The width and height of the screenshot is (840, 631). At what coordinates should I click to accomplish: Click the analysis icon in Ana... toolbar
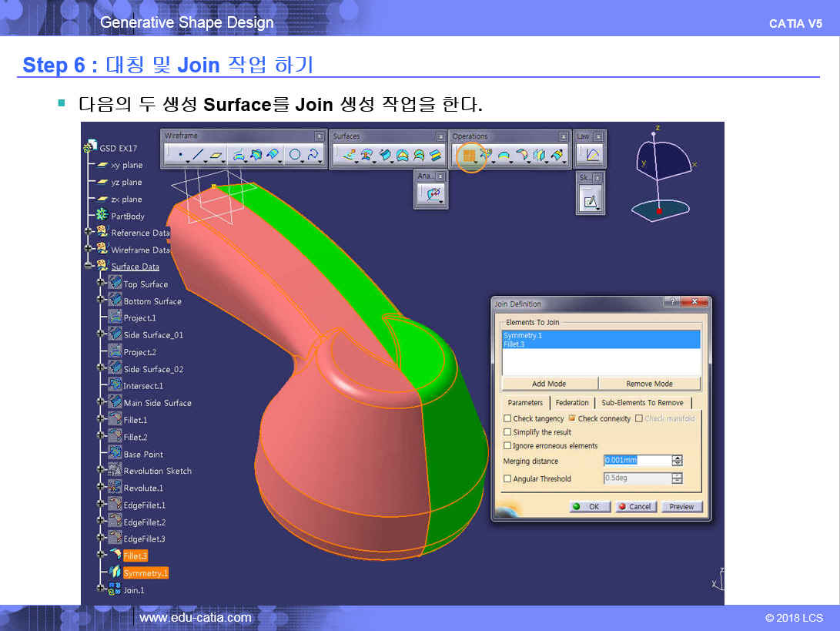433,195
